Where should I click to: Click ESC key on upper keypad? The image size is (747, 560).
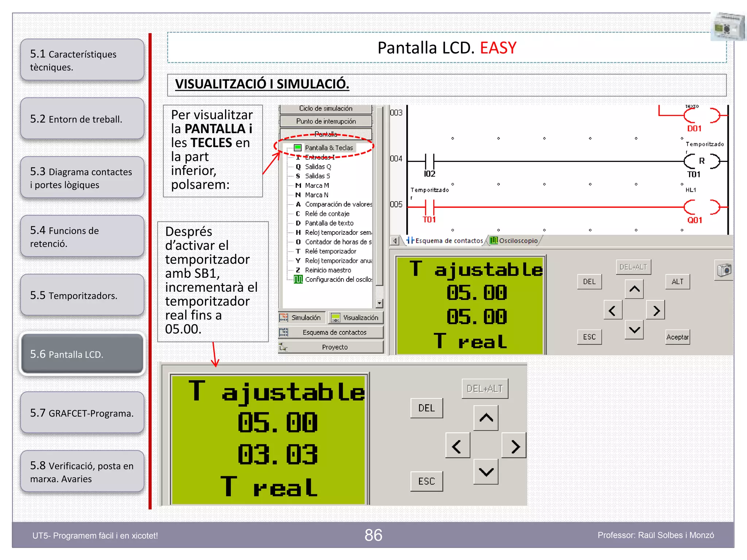pyautogui.click(x=589, y=337)
